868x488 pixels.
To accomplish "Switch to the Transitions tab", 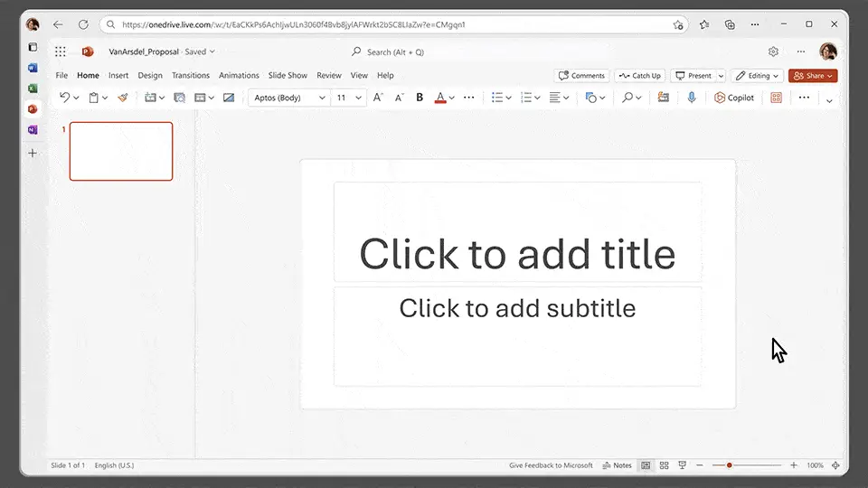I will pyautogui.click(x=191, y=75).
